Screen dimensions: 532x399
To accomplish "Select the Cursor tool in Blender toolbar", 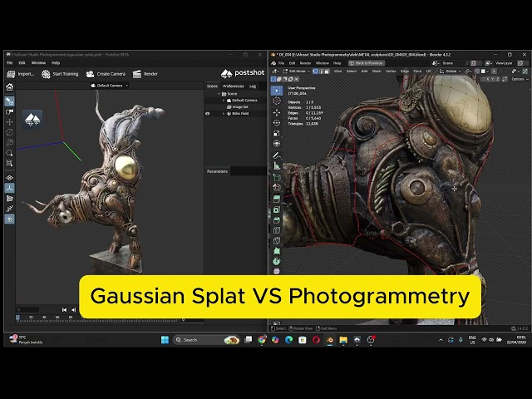I will tap(277, 101).
